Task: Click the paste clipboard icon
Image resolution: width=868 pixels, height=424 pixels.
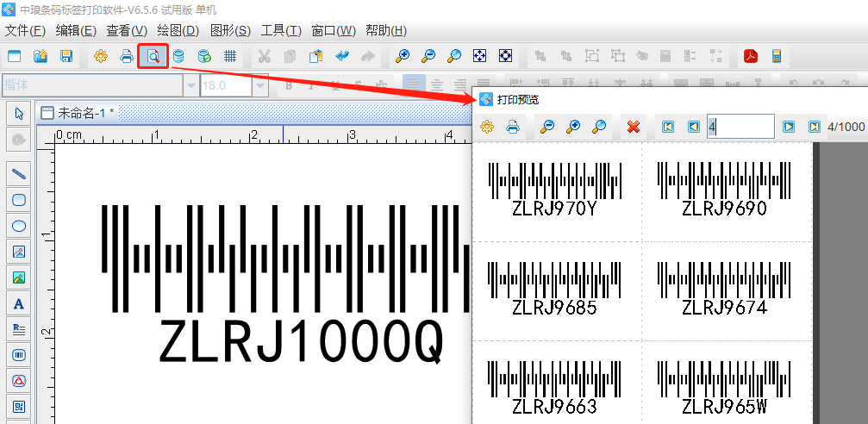Action: [316, 56]
